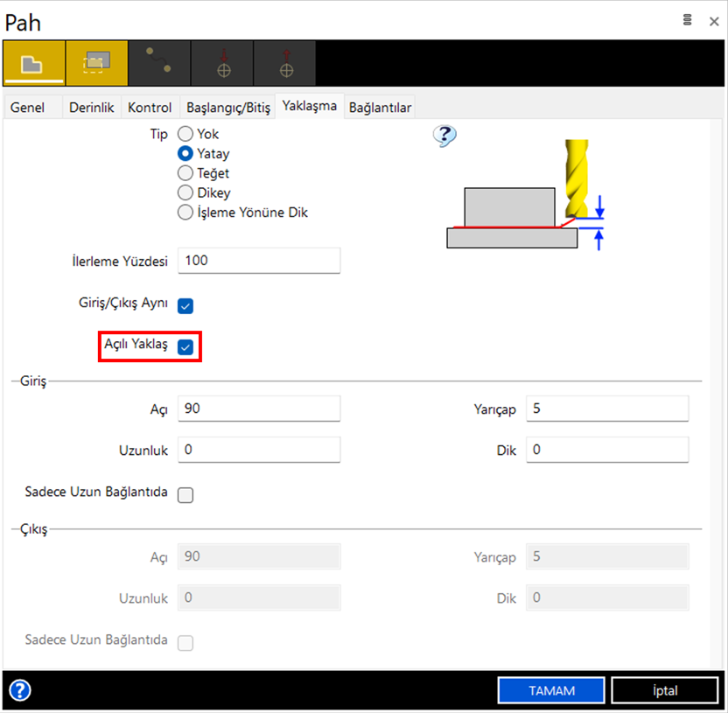728x713 pixels.
Task: Click the tool approach preview illustration
Action: point(525,194)
